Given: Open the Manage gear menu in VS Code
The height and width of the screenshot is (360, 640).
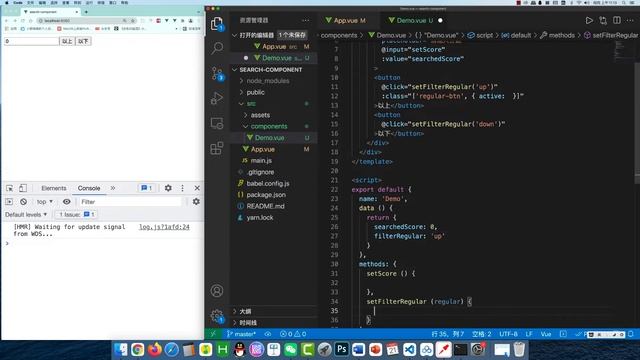Looking at the screenshot, I should pos(217,316).
